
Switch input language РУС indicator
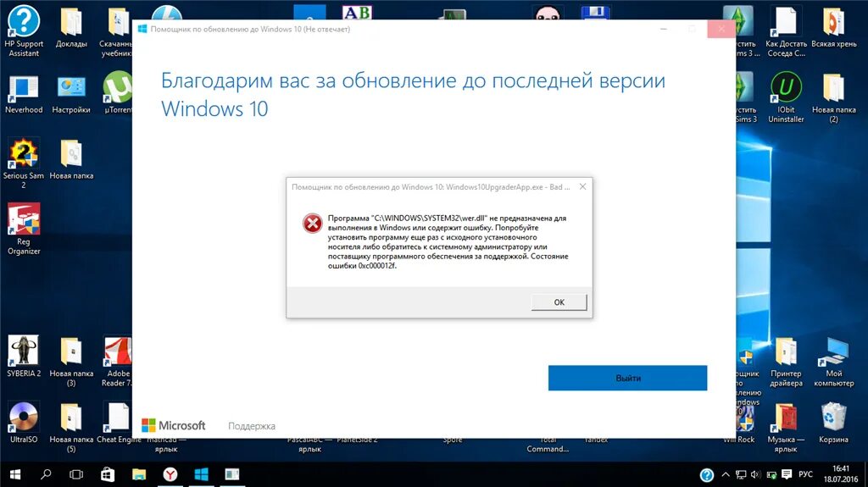pyautogui.click(x=805, y=474)
